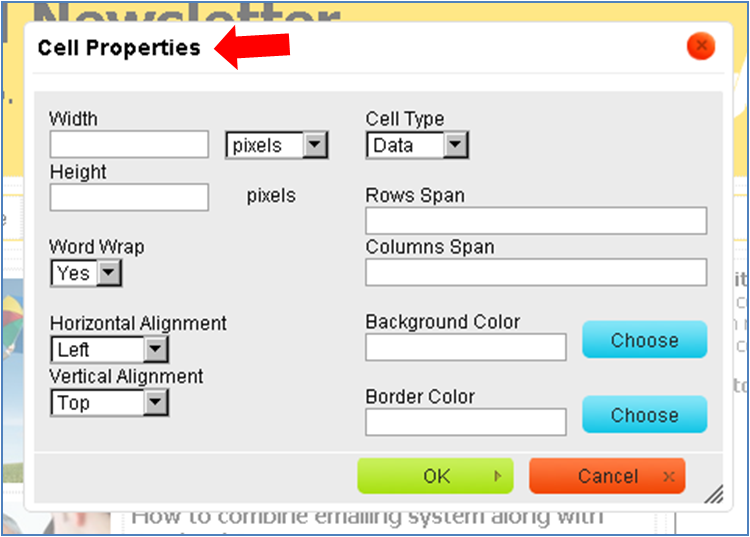Click the Height input field
This screenshot has height=537, width=750.
click(x=129, y=197)
